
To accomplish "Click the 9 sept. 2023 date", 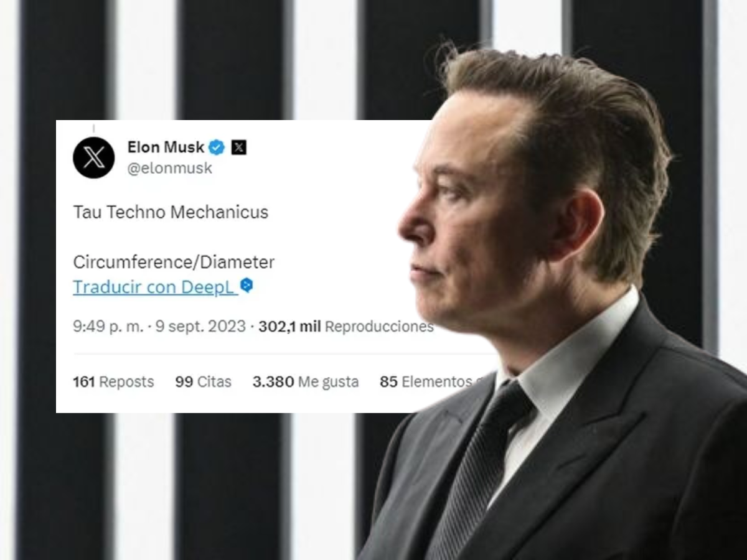I will (x=200, y=327).
